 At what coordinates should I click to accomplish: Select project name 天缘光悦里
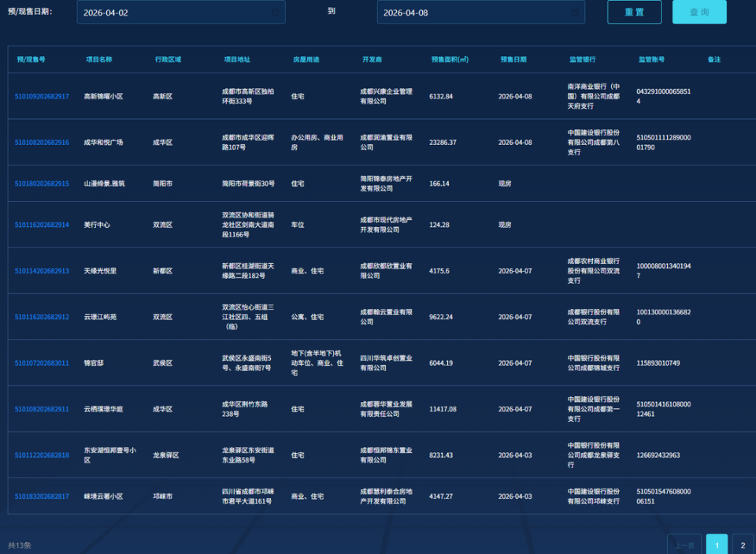(100, 271)
